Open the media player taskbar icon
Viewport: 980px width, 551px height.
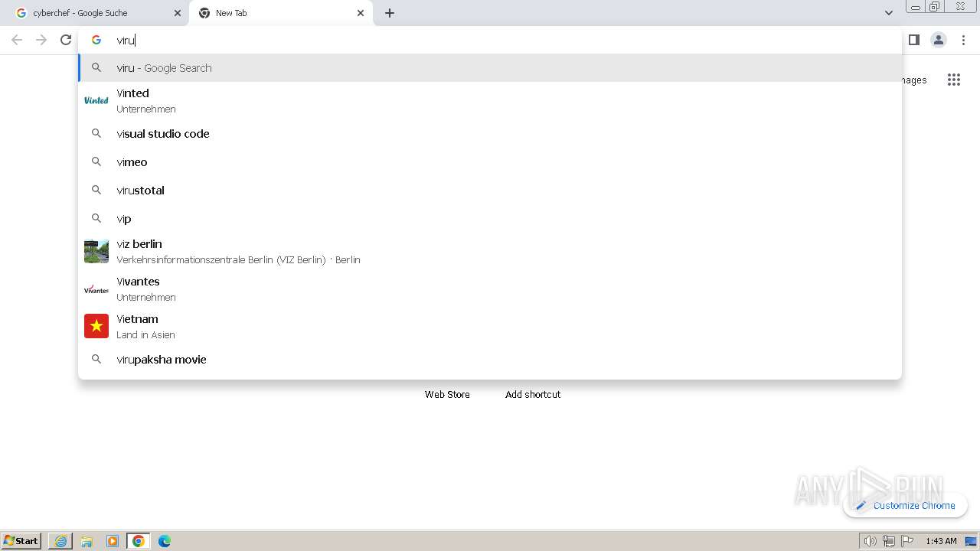click(x=113, y=541)
